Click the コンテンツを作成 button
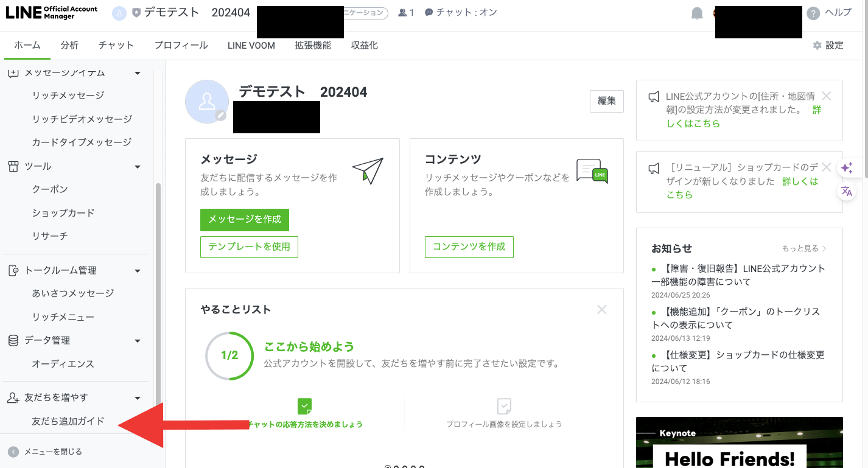868x468 pixels. [x=469, y=247]
